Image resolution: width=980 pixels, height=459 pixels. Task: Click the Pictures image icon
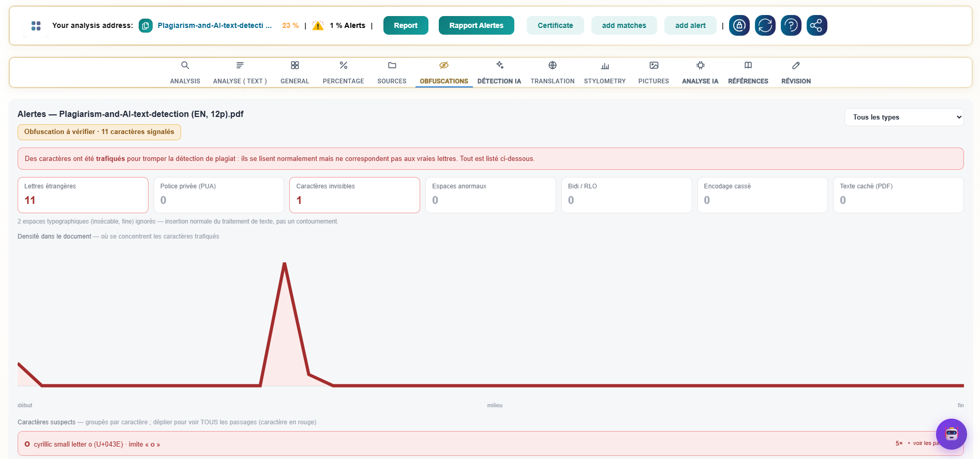click(654, 65)
